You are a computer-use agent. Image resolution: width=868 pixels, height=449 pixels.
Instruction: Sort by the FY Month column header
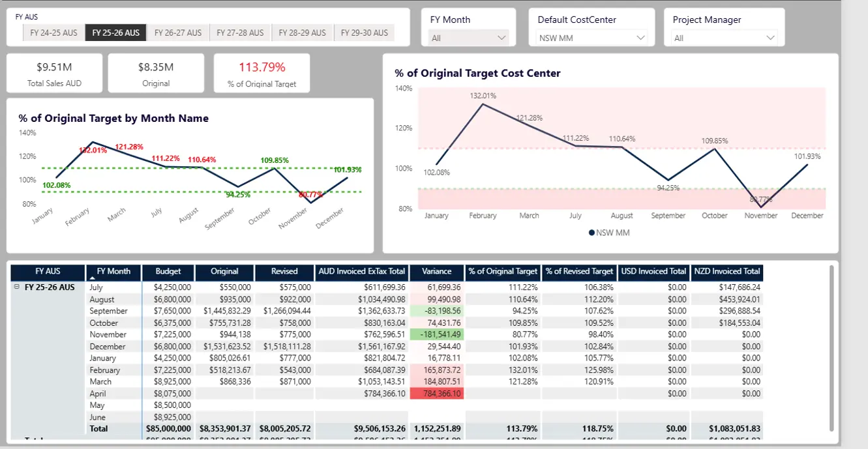[113, 272]
